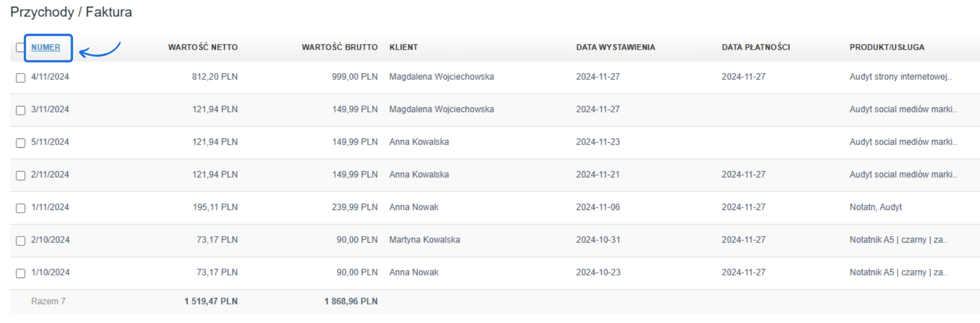
Task: Click the WARTOŚĆ NETTO column header
Action: click(x=203, y=48)
